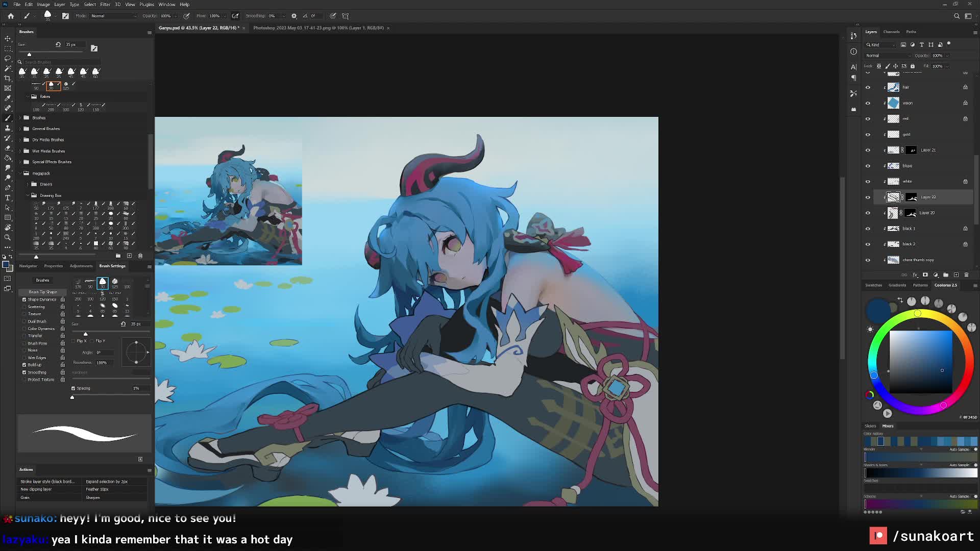The height and width of the screenshot is (551, 980).
Task: Select the Lasso tool
Action: point(8,58)
